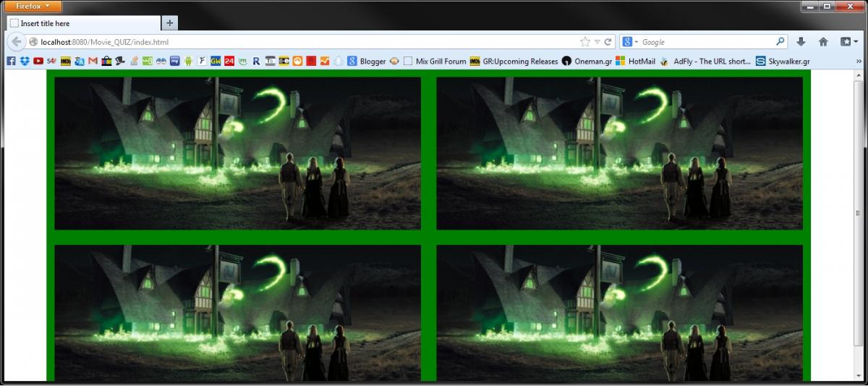Open the AdFly URL shortener bookmark
Viewport: 868px width, 386px height.
tap(705, 62)
